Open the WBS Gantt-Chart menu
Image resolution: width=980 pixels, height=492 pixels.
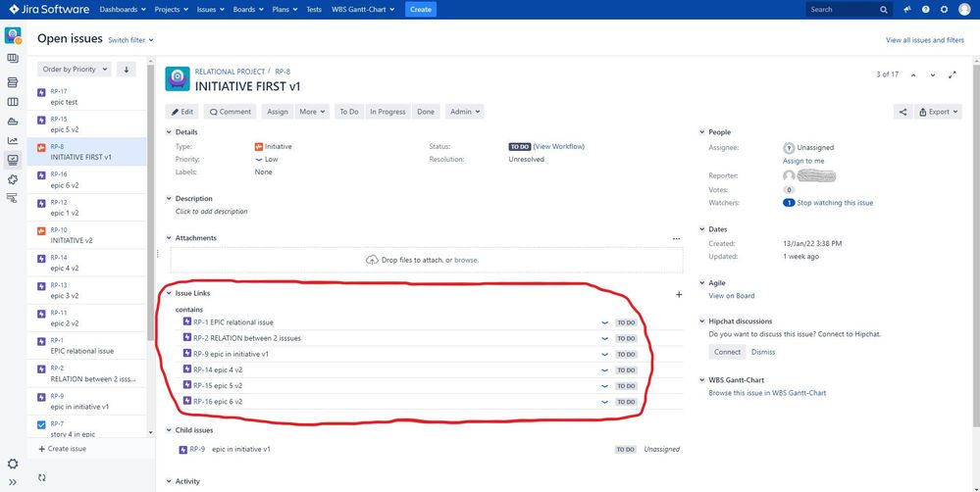363,10
